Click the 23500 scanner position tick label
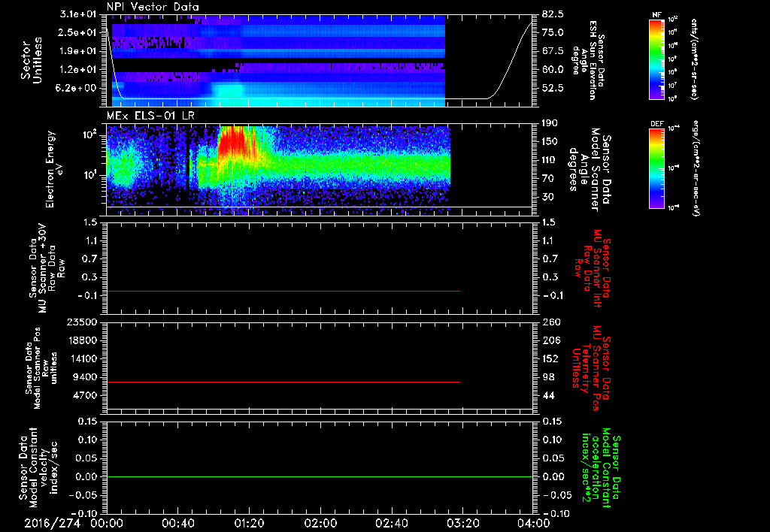 point(82,322)
